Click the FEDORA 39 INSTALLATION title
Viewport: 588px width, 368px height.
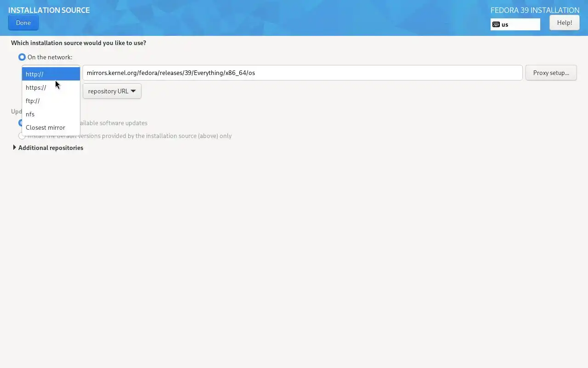pos(535,10)
